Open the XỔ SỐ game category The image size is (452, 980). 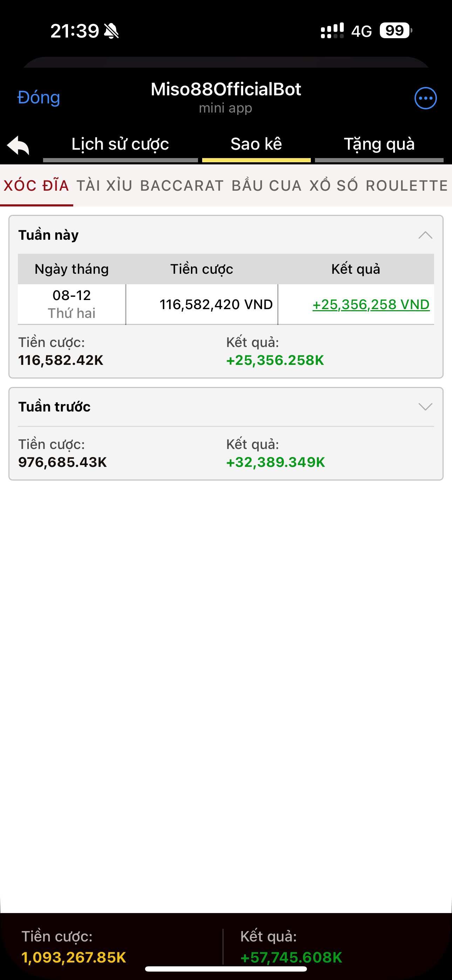pos(334,186)
